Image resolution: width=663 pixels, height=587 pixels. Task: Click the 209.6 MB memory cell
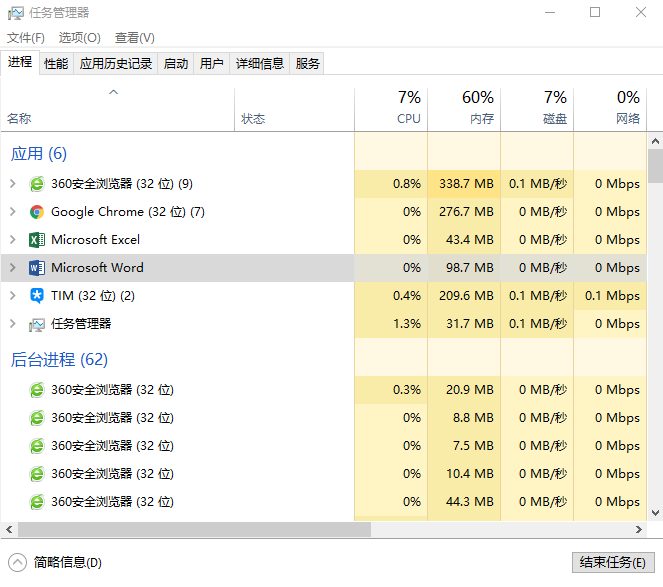[x=464, y=296]
